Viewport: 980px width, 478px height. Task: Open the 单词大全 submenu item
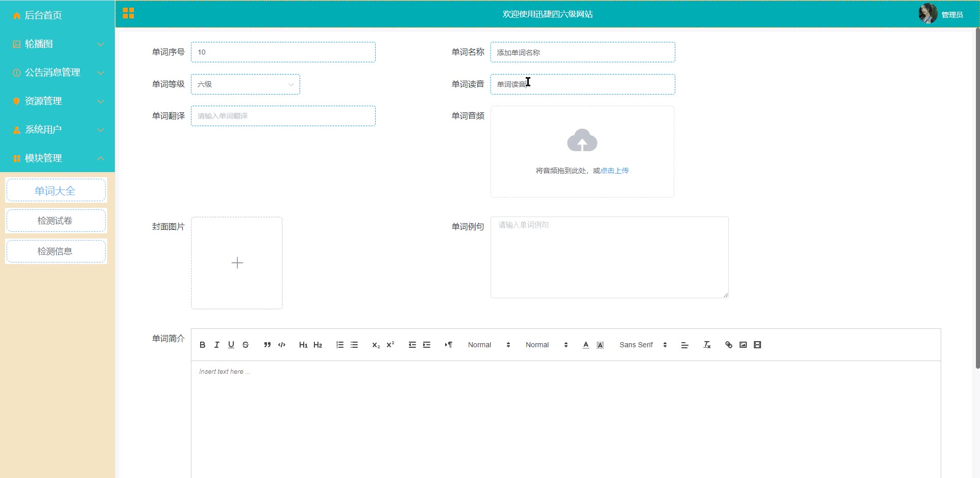[56, 190]
